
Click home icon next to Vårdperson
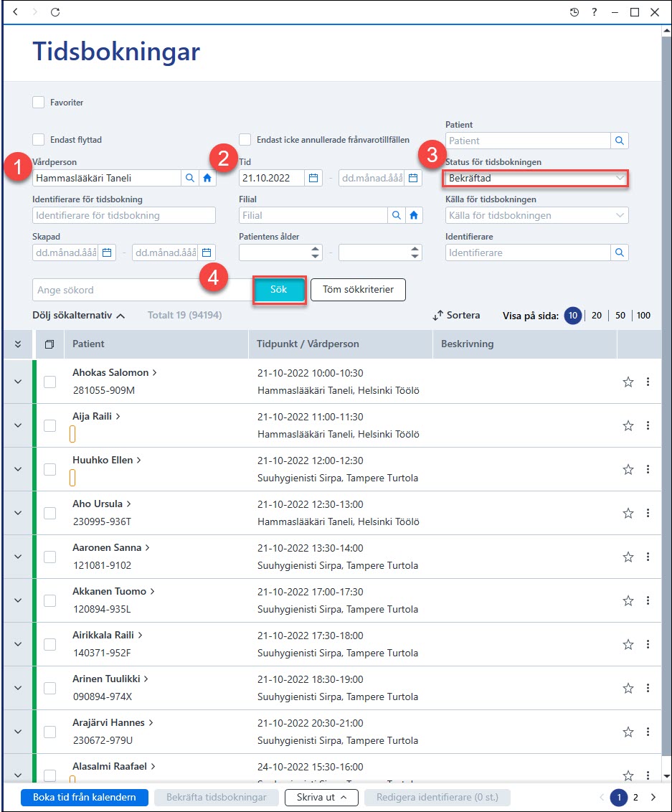click(207, 178)
